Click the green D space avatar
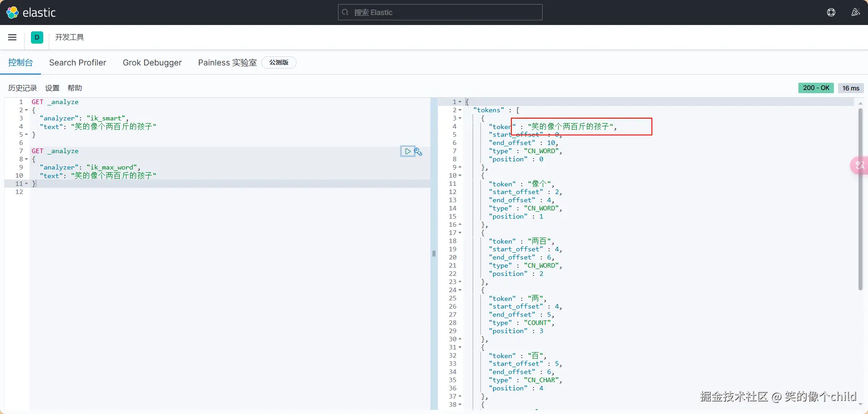 [x=37, y=37]
